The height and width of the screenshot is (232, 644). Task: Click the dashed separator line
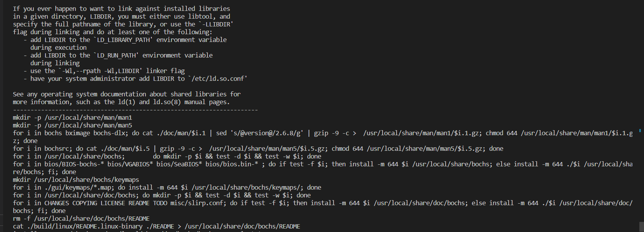point(135,110)
